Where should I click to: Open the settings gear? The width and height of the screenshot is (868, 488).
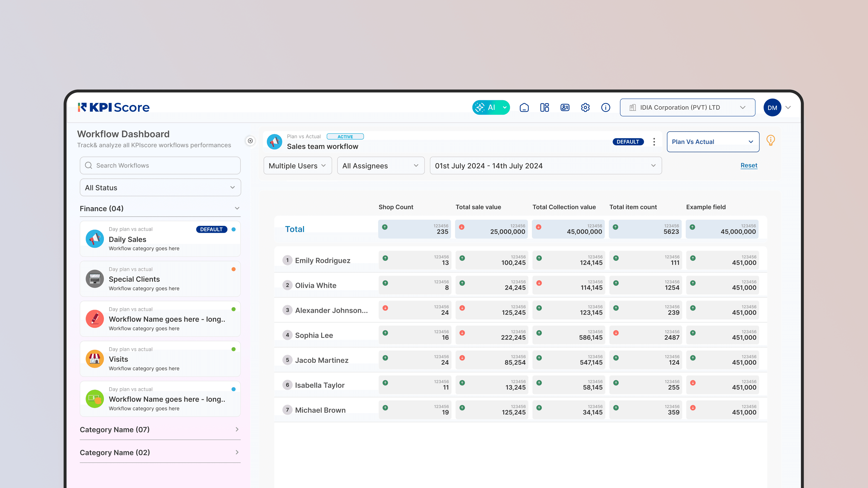(585, 107)
